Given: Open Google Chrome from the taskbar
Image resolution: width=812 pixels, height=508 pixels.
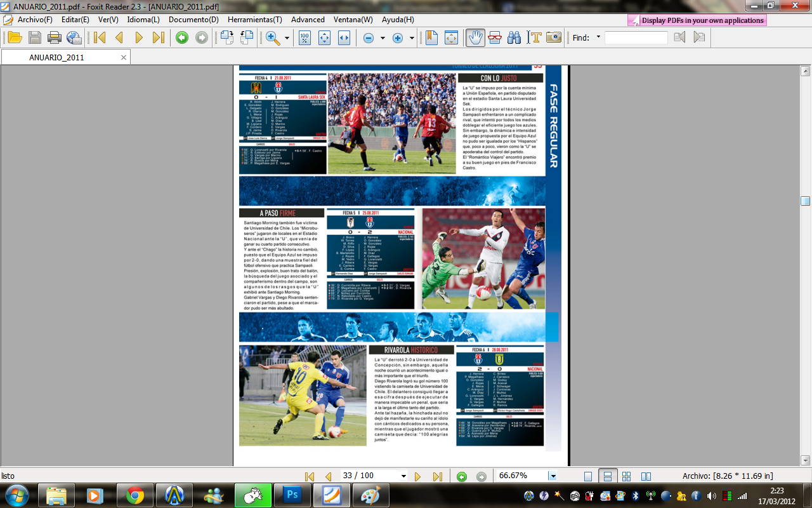Looking at the screenshot, I should click(134, 495).
